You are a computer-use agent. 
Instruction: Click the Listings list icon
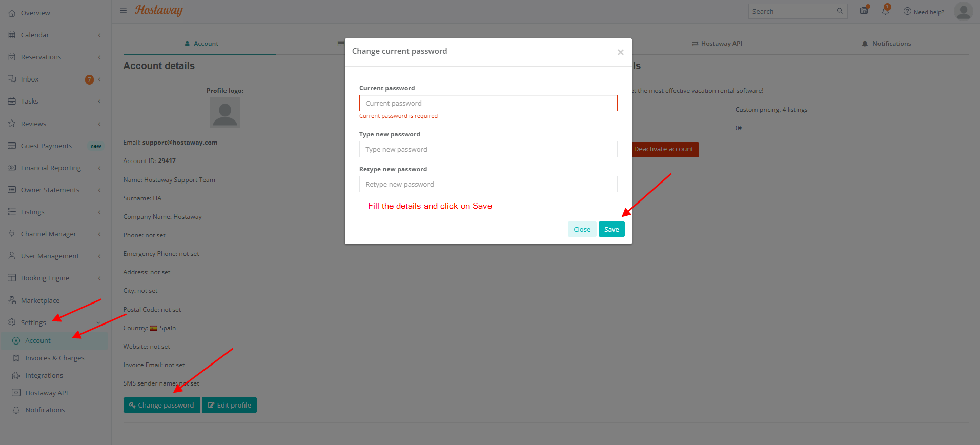pyautogui.click(x=12, y=212)
